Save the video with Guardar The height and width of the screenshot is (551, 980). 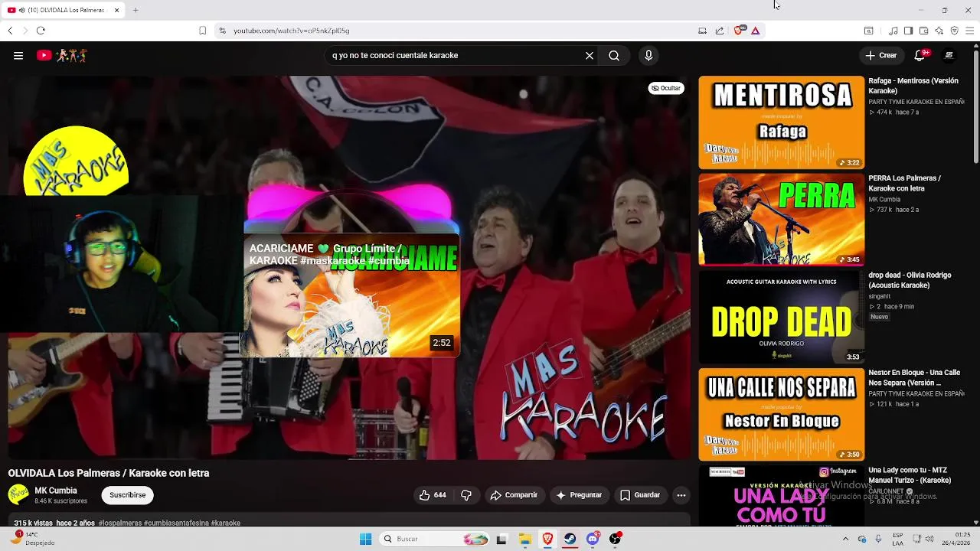click(639, 495)
